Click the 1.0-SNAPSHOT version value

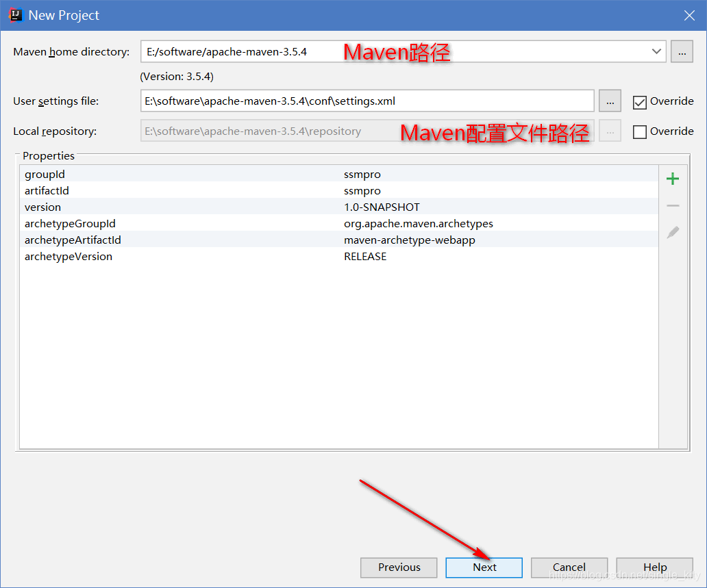(x=382, y=207)
